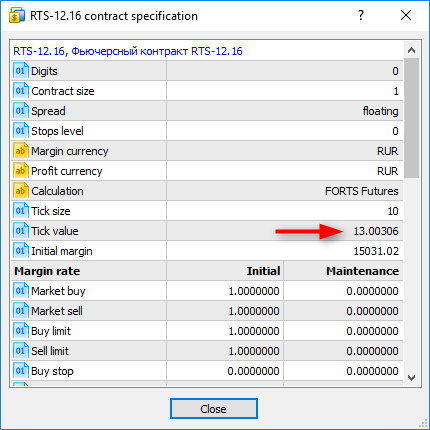Click the Close button
The height and width of the screenshot is (430, 430).
[x=214, y=409]
